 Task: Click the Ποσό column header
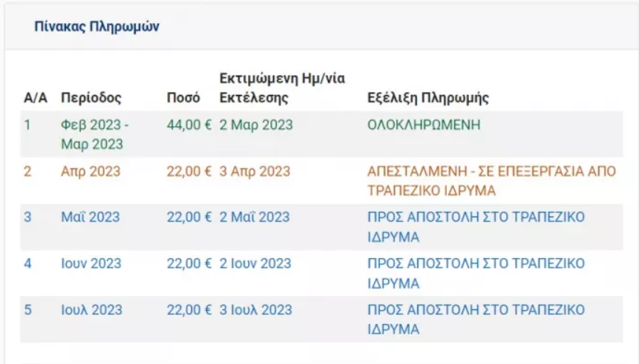(x=183, y=98)
